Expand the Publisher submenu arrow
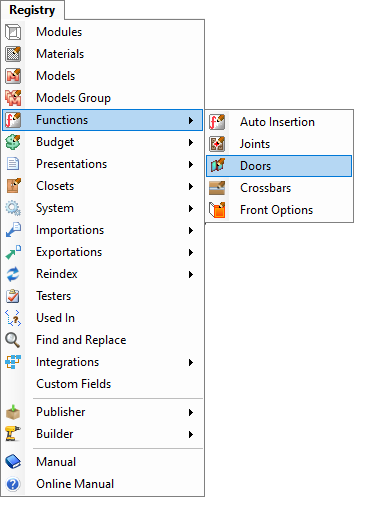 tap(191, 412)
